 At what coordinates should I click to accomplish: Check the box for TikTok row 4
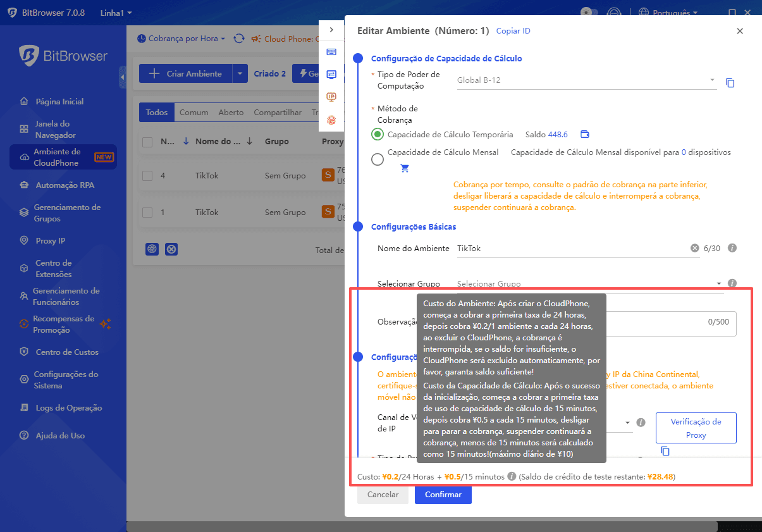[x=147, y=176]
